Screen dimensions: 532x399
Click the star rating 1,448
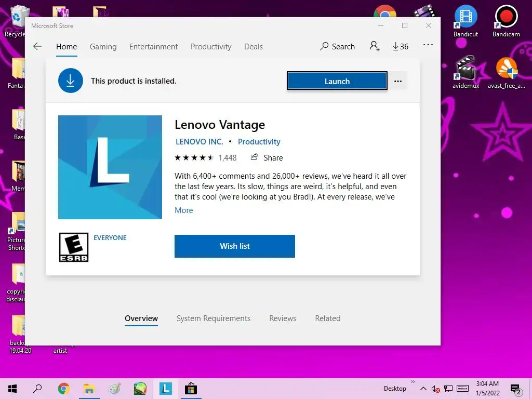pos(206,158)
